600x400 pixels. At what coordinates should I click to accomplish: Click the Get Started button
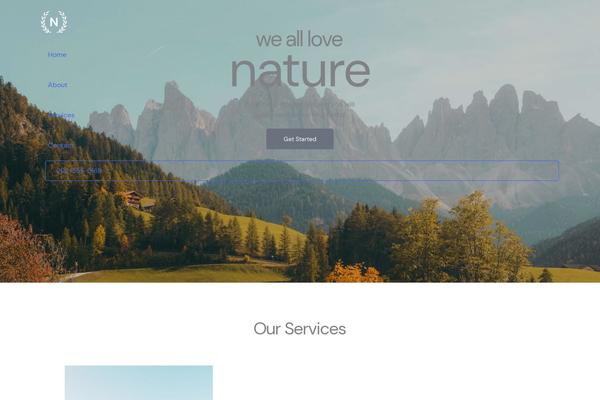point(300,139)
